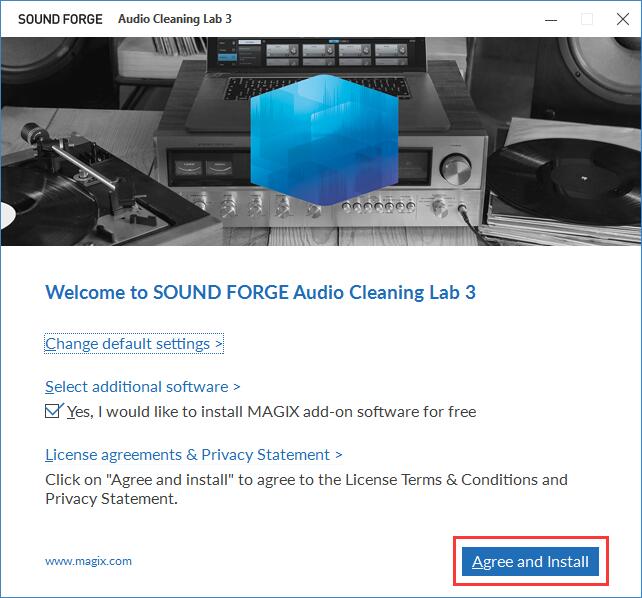Click the vinyl record on the right
The image size is (642, 598).
coord(567,180)
